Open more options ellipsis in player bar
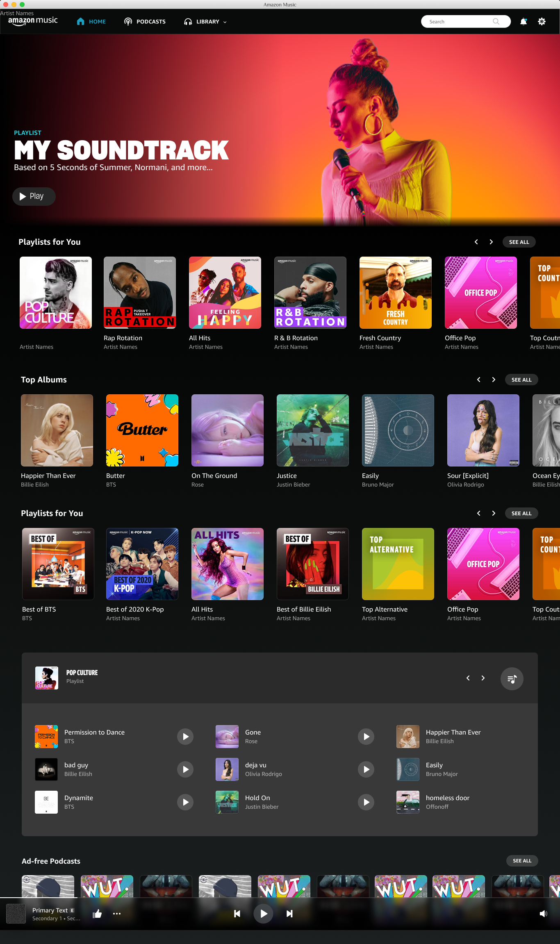This screenshot has width=560, height=944. point(117,914)
